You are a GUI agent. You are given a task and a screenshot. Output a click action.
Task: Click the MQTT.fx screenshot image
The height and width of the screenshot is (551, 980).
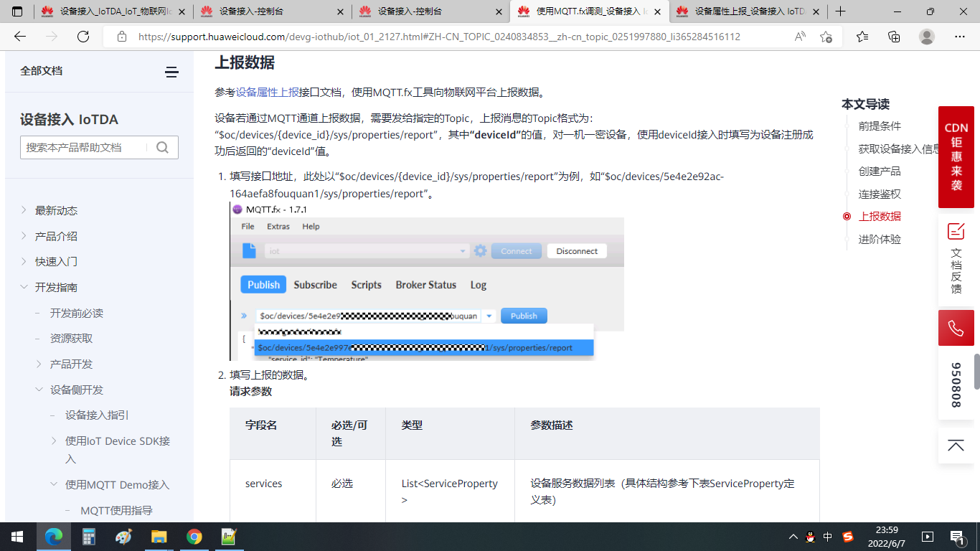point(427,281)
